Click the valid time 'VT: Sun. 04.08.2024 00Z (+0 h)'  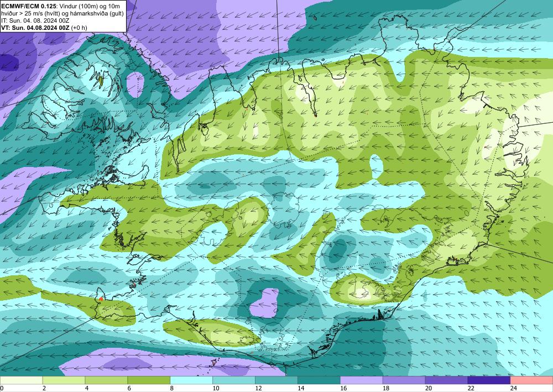click(x=44, y=28)
